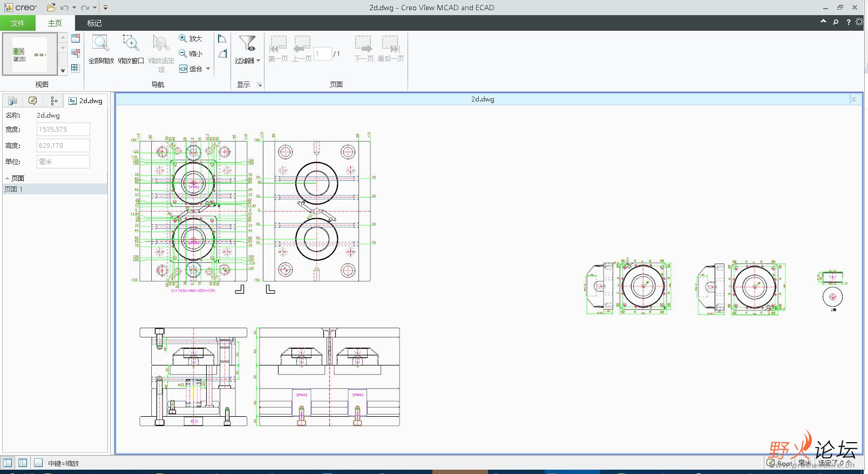Open the tree hierarchy panel tab icon
The width and height of the screenshot is (868, 474).
pyautogui.click(x=53, y=101)
